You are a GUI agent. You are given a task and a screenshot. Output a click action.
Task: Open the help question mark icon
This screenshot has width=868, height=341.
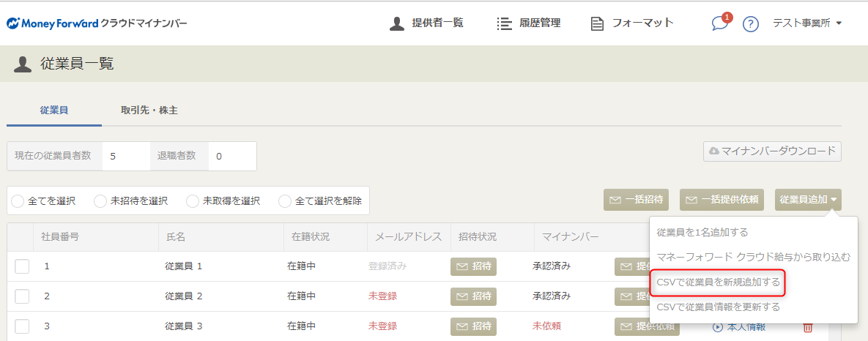coord(750,23)
